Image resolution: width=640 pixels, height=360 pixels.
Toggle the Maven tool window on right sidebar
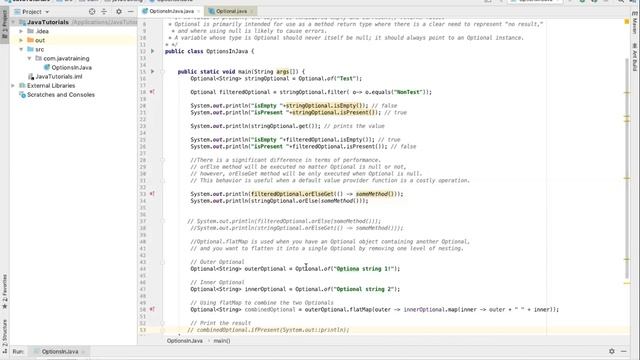tap(635, 23)
